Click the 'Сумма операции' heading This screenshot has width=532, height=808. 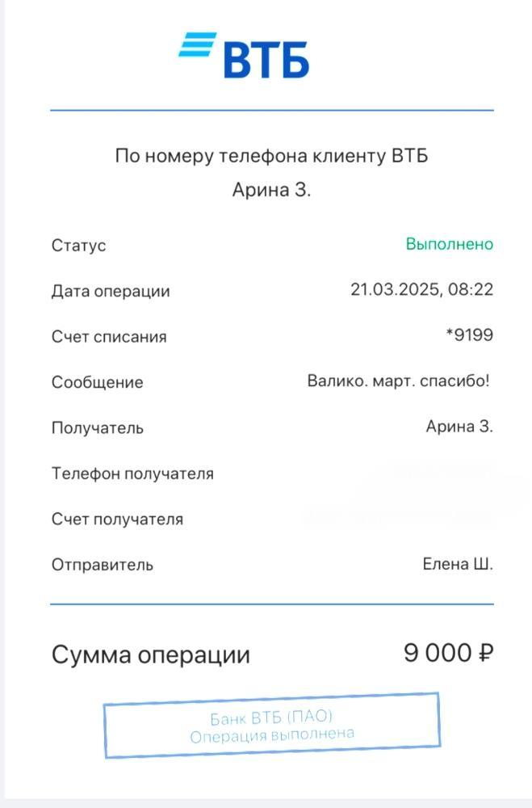point(151,655)
